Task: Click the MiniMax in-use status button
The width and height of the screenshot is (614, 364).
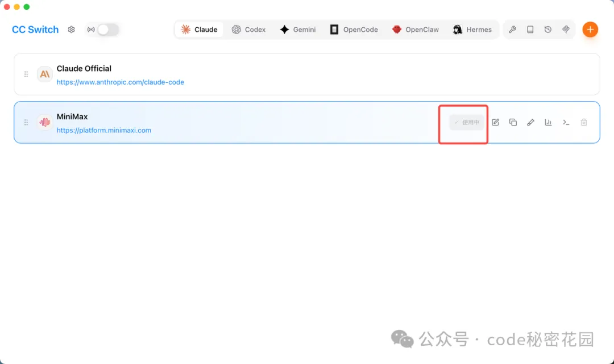Action: click(467, 123)
